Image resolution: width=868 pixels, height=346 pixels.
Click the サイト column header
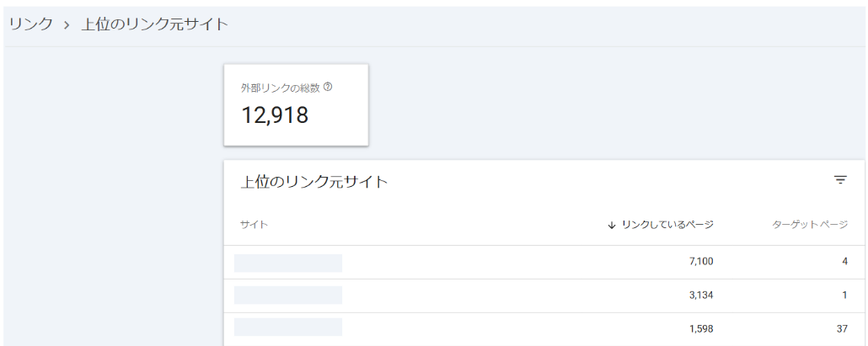254,225
